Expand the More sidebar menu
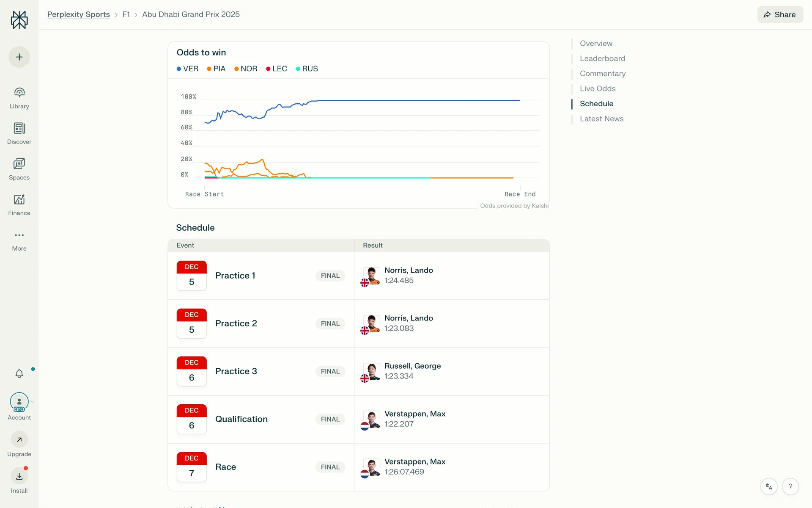Screen dimensions: 812x508 [x=19, y=235]
